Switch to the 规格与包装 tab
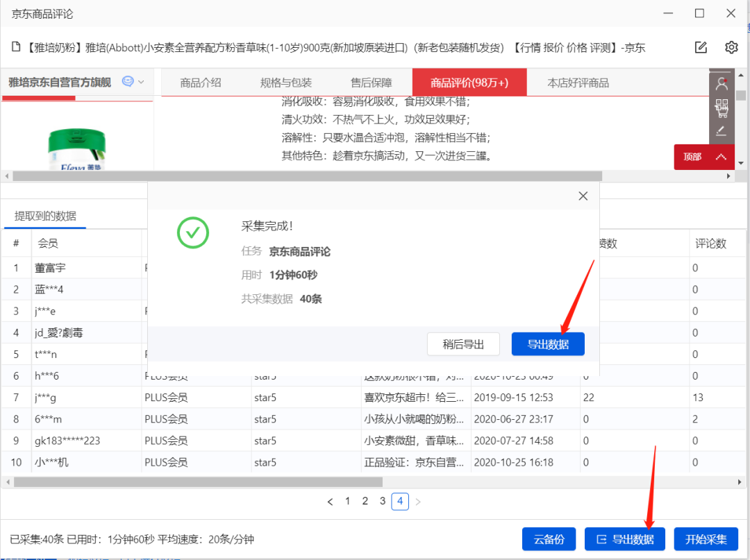Image resolution: width=750 pixels, height=560 pixels. click(286, 83)
